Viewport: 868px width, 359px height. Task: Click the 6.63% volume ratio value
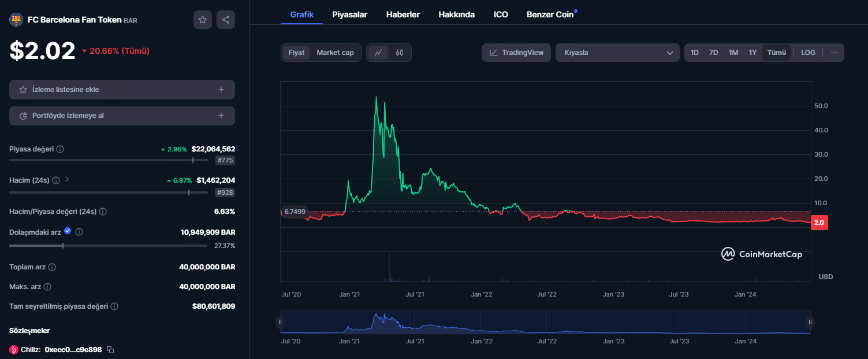(x=224, y=212)
